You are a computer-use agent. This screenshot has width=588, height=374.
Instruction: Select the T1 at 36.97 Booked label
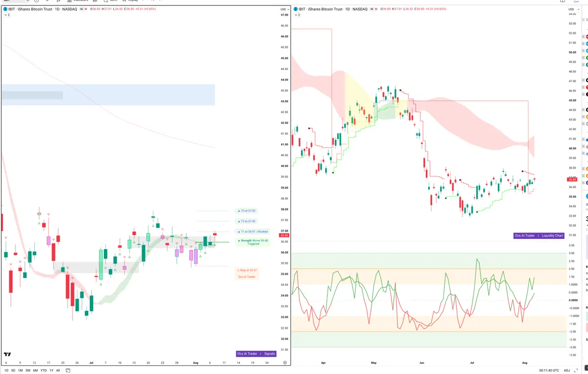[252, 232]
